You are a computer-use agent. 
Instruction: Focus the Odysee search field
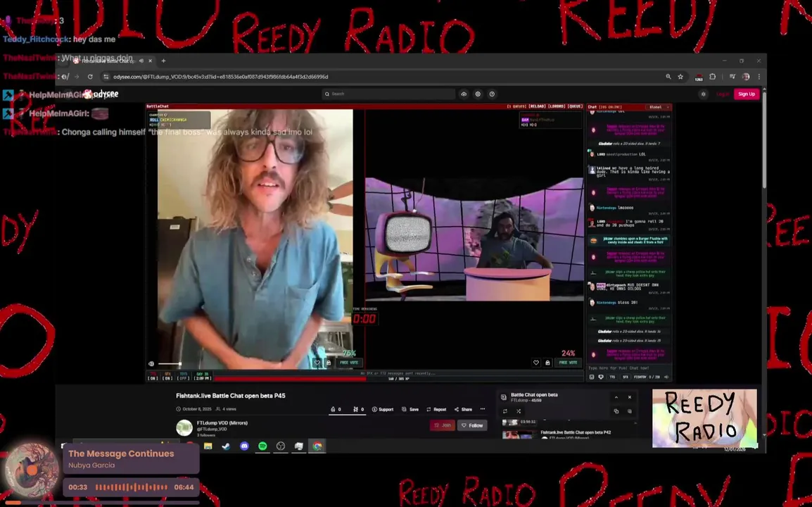[388, 94]
